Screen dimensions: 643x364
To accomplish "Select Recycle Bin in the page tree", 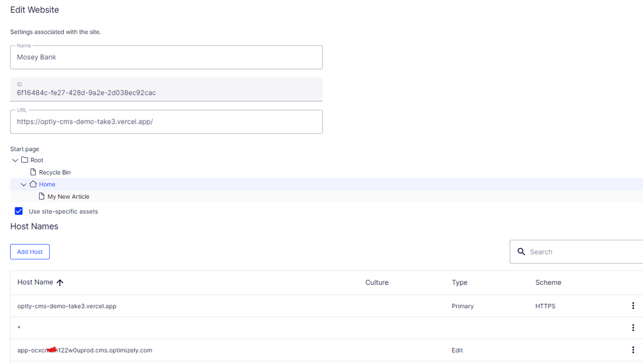I will pos(55,172).
